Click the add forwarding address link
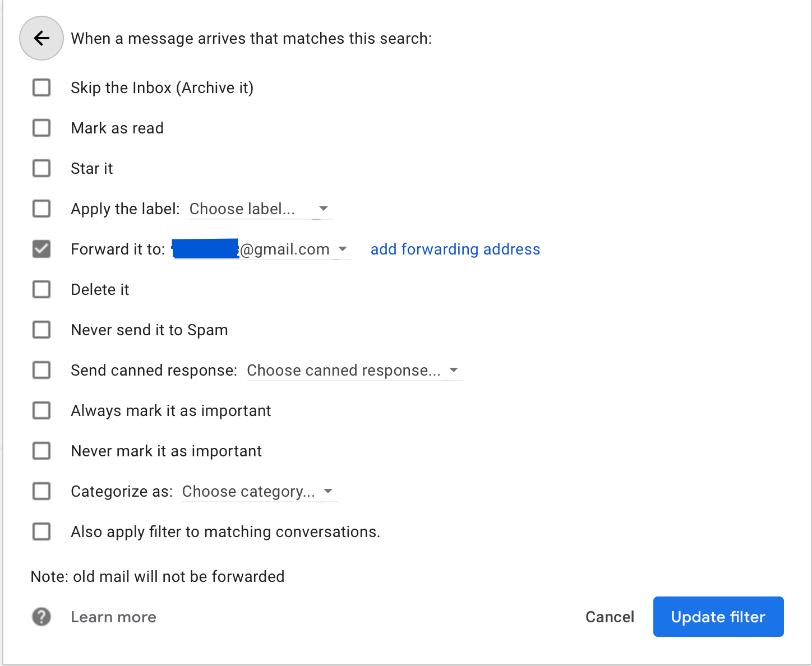This screenshot has height=666, width=812. pyautogui.click(x=455, y=249)
